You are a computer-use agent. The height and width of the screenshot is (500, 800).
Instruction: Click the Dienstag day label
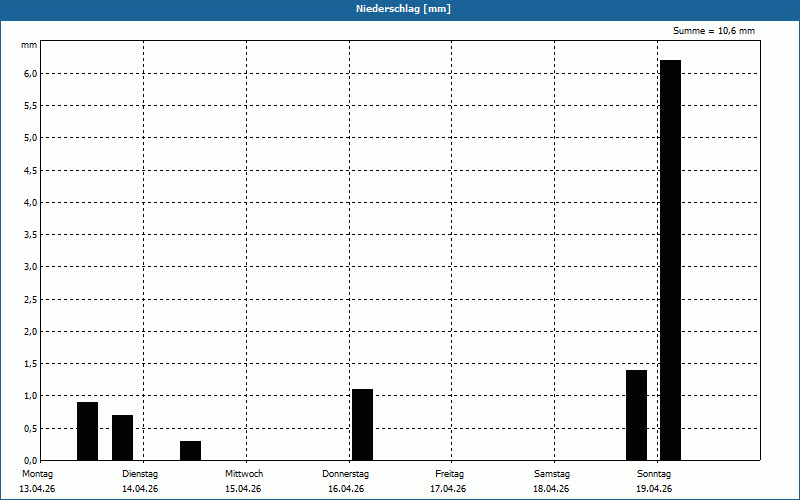point(140,474)
